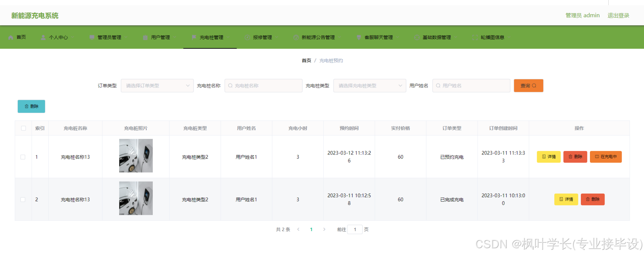Image resolution: width=644 pixels, height=255 pixels.
Task: Toggle the select-all checkbox in table header
Action: click(x=23, y=128)
